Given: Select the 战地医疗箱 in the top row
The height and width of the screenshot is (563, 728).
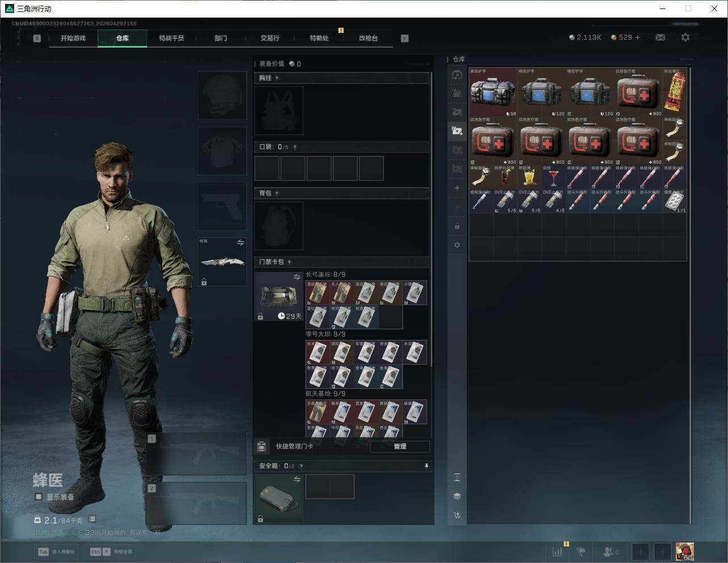Looking at the screenshot, I should tap(639, 93).
